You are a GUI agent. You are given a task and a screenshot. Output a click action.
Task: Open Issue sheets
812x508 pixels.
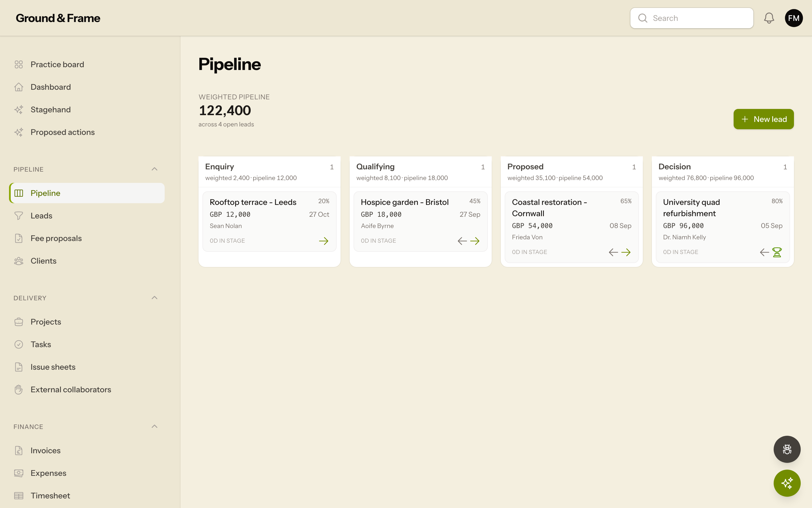(87, 367)
